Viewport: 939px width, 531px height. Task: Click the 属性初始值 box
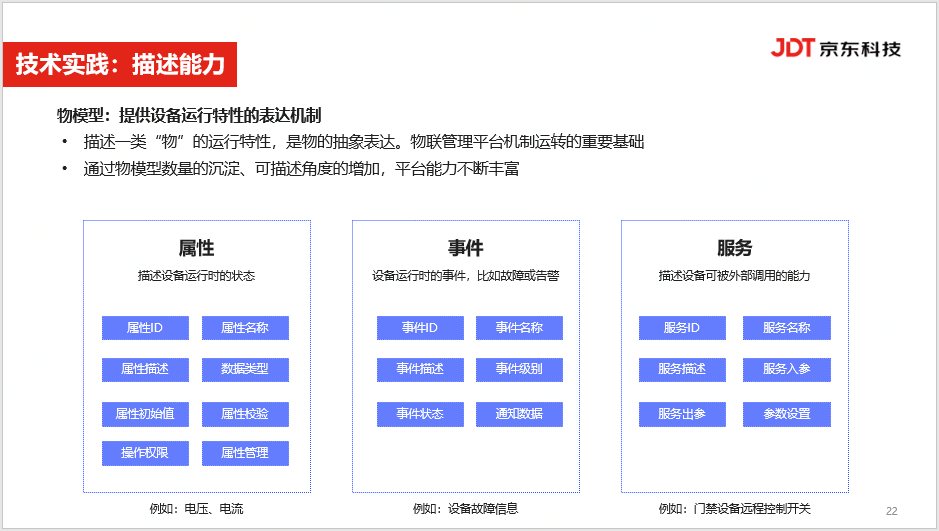point(145,414)
